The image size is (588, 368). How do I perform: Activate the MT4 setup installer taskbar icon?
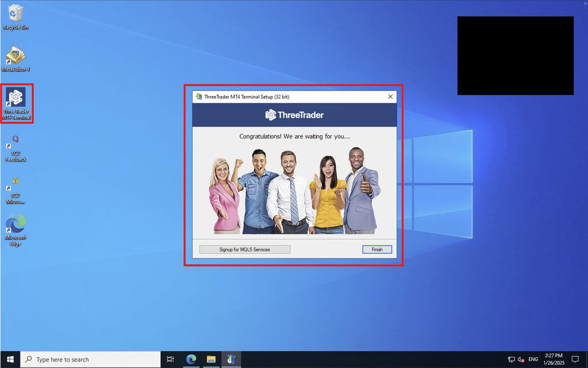point(231,359)
